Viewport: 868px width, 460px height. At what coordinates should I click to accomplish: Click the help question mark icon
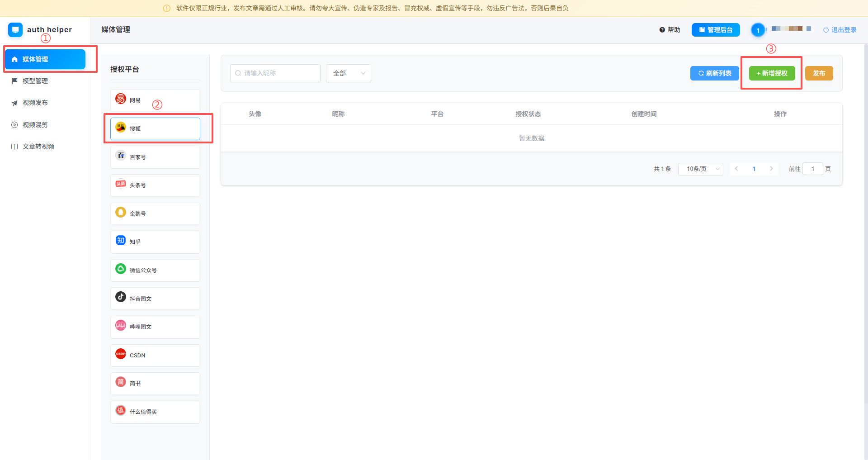(x=662, y=30)
